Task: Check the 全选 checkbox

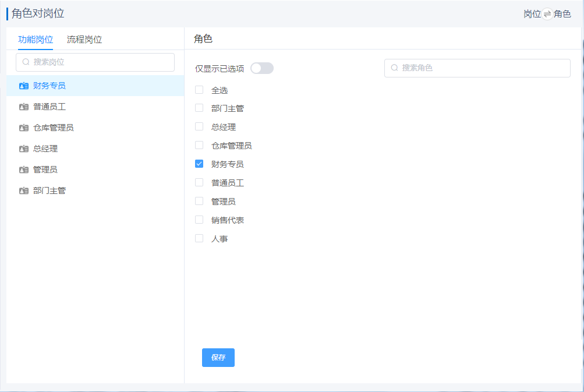Action: tap(199, 90)
